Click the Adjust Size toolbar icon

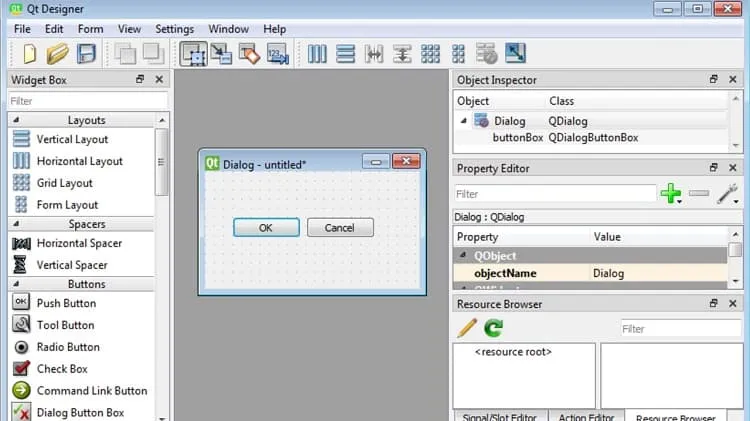coord(515,53)
